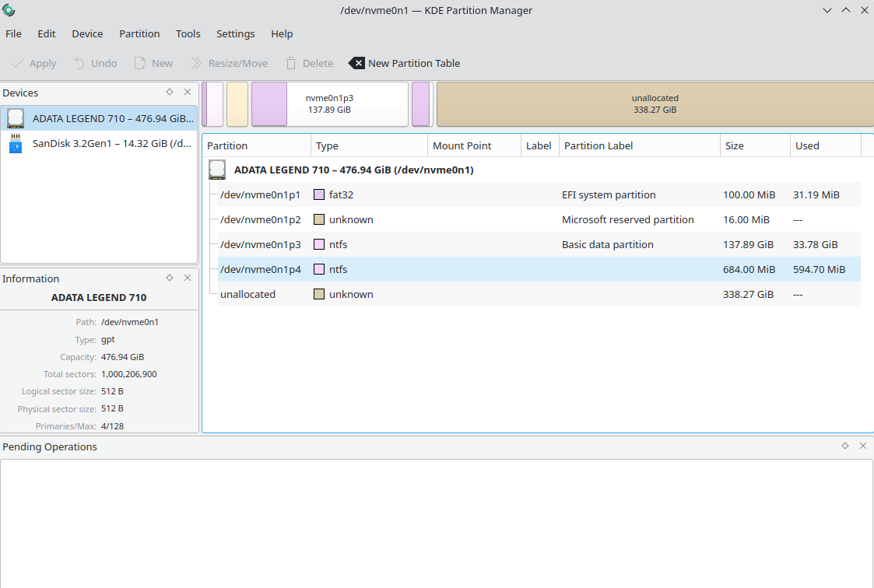
Task: Click the 'EFI system partition' label
Action: pyautogui.click(x=609, y=195)
